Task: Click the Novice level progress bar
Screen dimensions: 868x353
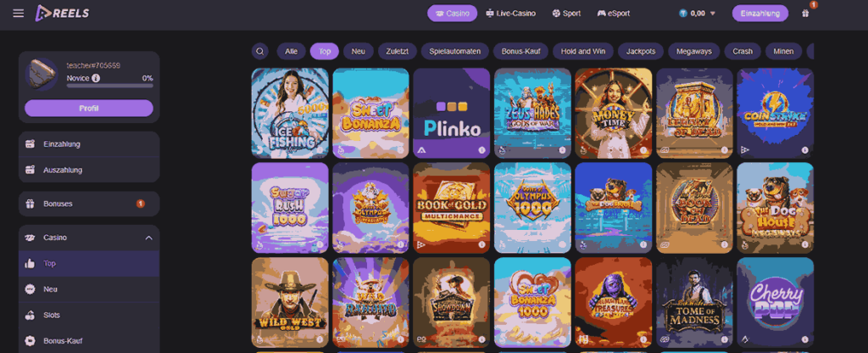Action: click(x=110, y=86)
